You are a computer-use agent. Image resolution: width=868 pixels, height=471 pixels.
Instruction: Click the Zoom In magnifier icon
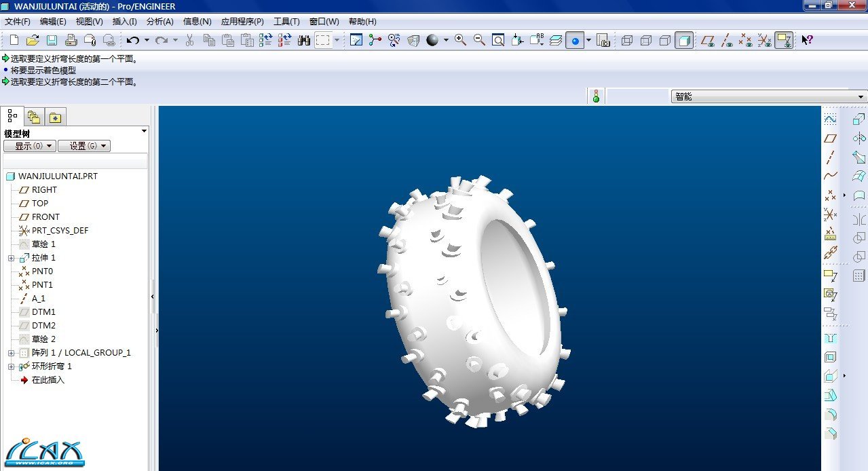pos(460,40)
